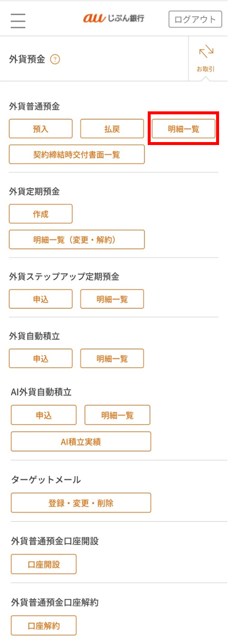Open 明細一覧 for 外貨自動積立
The width and height of the screenshot is (228, 644).
tap(112, 358)
